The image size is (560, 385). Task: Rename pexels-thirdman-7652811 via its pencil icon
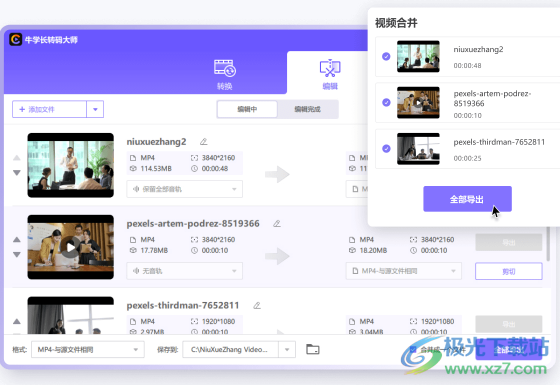pos(257,306)
